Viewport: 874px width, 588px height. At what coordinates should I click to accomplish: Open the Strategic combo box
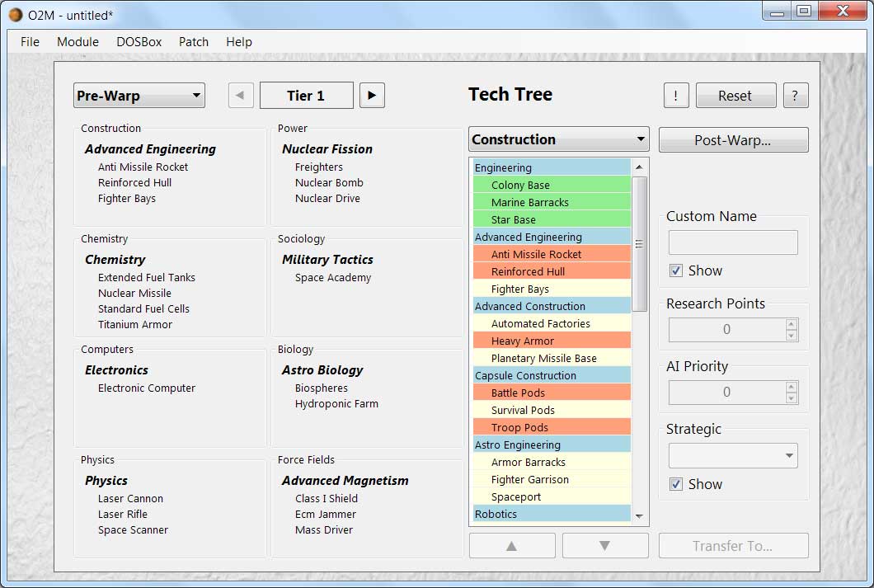(x=732, y=455)
